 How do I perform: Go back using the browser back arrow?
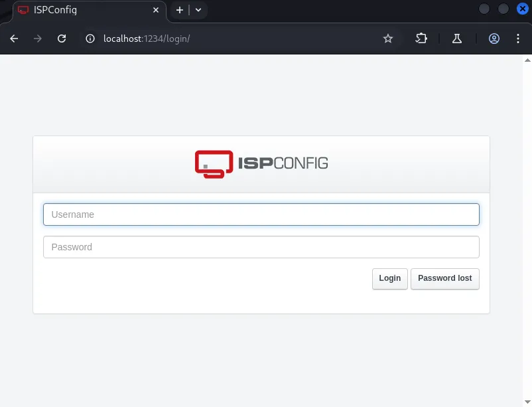click(14, 39)
